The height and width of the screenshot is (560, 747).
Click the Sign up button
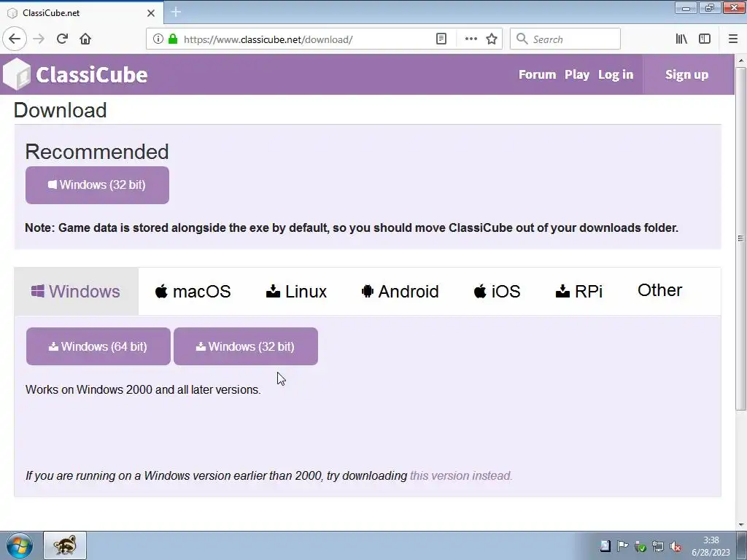pyautogui.click(x=686, y=75)
